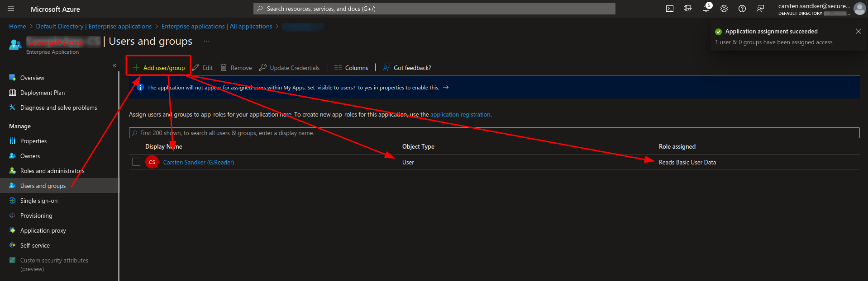Open Cloud Shell icon in top bar
This screenshot has height=281, width=868.
tap(670, 9)
